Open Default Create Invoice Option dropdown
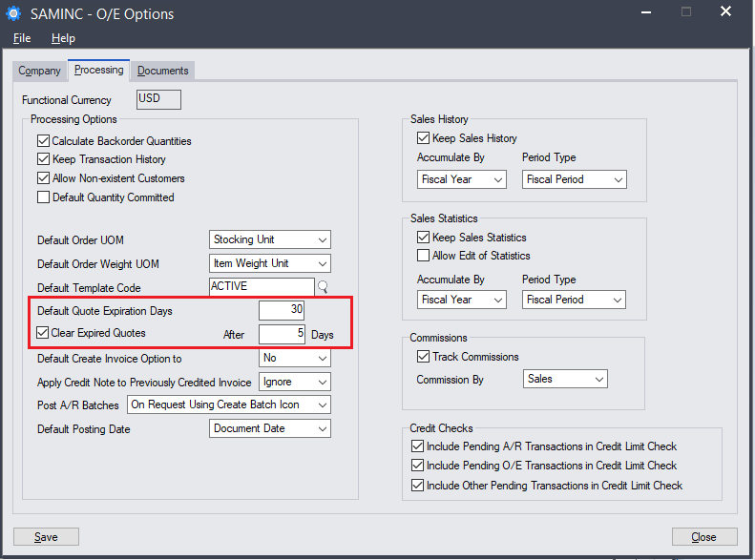755x560 pixels. (295, 358)
